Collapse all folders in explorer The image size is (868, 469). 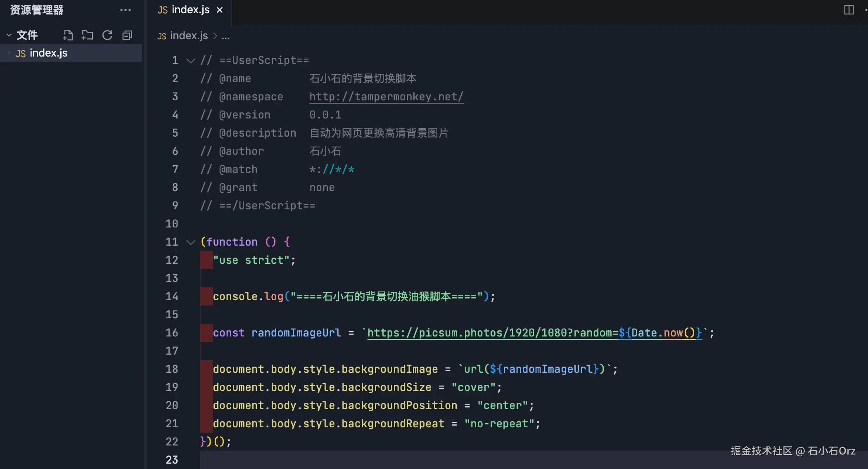pos(127,35)
